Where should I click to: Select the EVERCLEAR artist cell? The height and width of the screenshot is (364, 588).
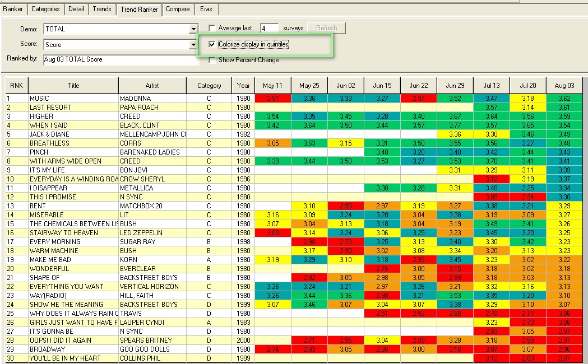152,269
